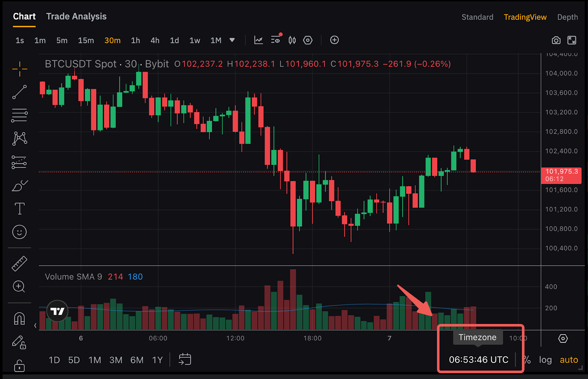
Task: Expand more timeframes dropdown arrow
Action: (232, 40)
